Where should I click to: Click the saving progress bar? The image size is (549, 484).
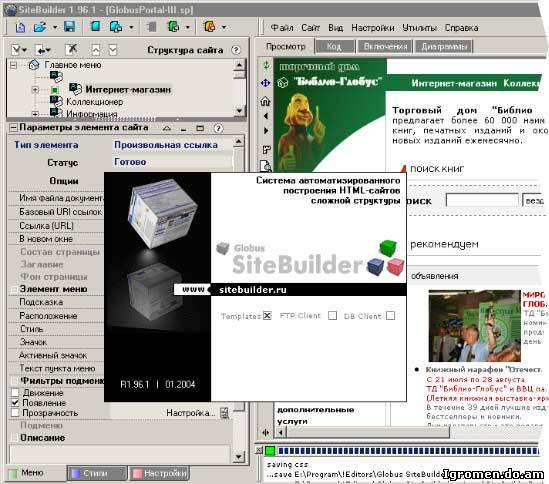tap(409, 451)
